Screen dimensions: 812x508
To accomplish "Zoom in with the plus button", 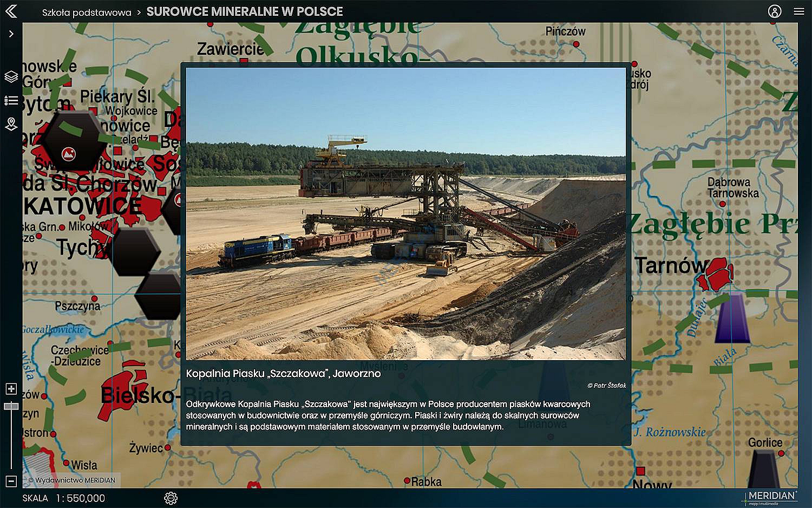I will (11, 389).
